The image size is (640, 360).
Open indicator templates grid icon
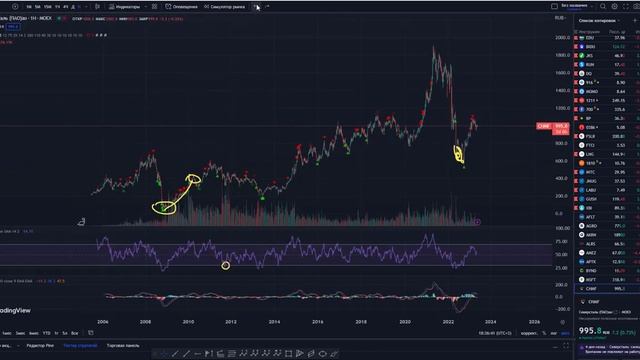(x=154, y=7)
